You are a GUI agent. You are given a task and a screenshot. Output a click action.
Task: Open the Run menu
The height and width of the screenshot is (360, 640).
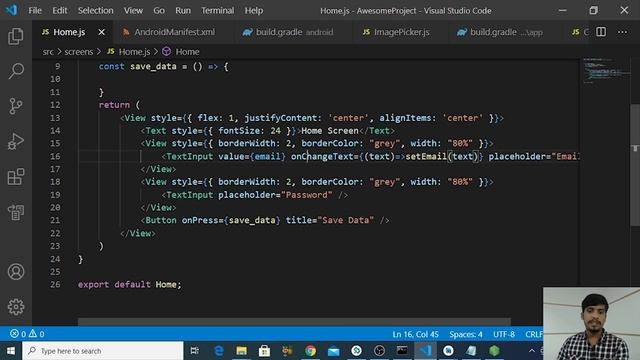click(183, 10)
